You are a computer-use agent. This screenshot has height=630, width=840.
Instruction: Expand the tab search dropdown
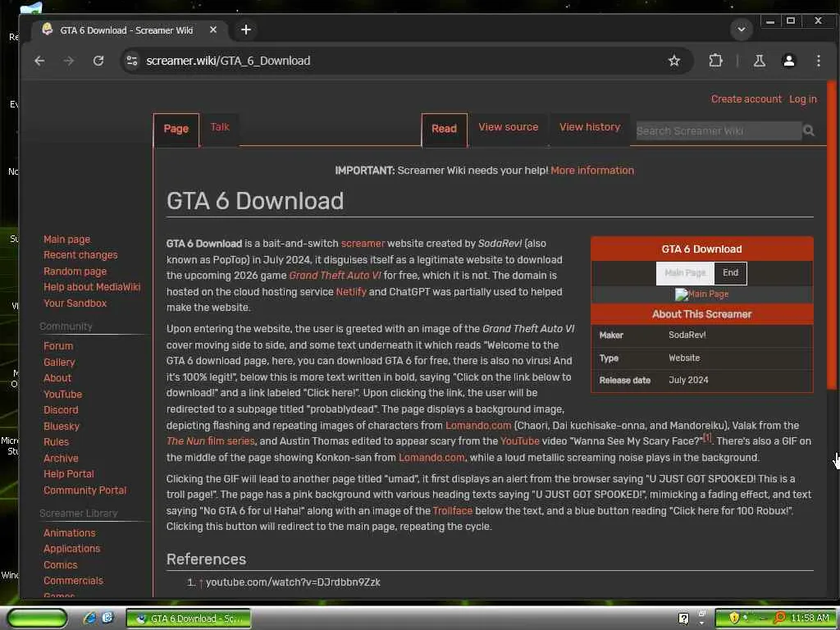point(742,30)
